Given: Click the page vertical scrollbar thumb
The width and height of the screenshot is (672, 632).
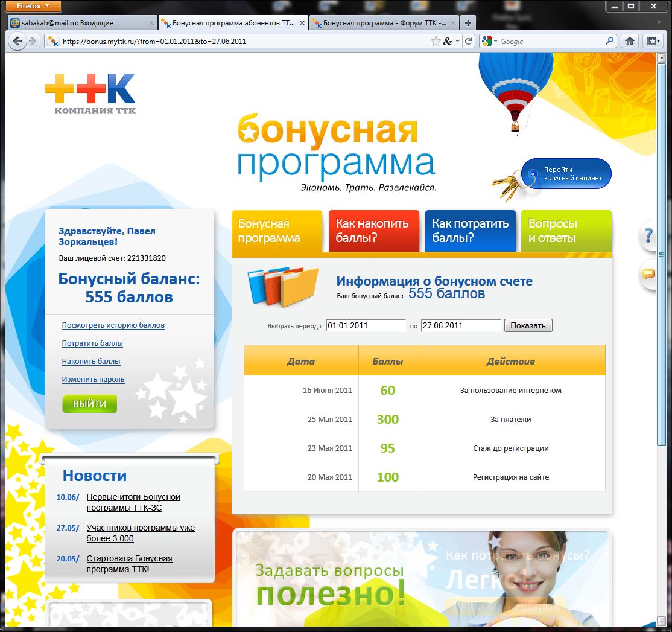Looking at the screenshot, I should (660, 254).
